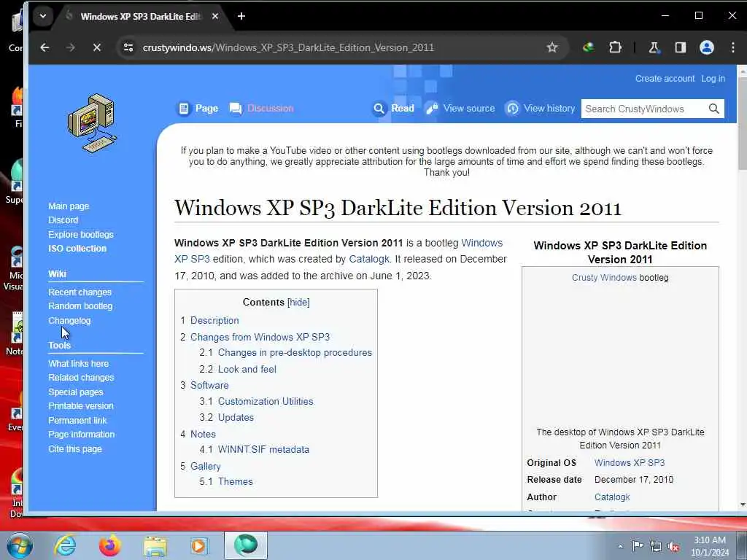Show hidden tray icons arrow
Screen dimensions: 747x560
(x=620, y=546)
